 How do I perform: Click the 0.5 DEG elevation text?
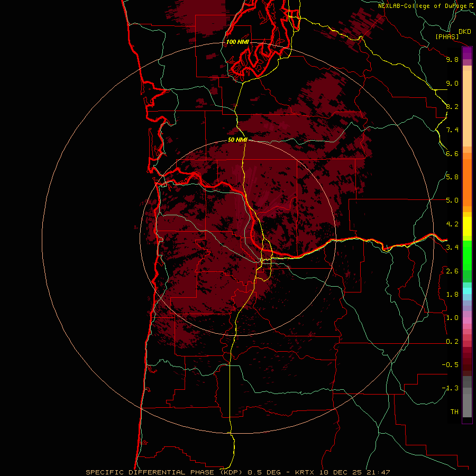[264, 472]
